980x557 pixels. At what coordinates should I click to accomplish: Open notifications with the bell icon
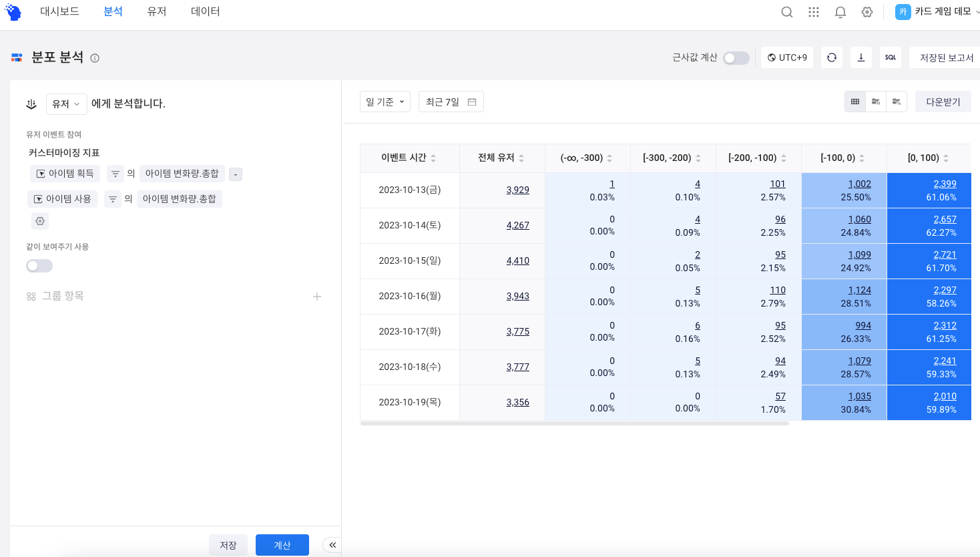pyautogui.click(x=840, y=11)
